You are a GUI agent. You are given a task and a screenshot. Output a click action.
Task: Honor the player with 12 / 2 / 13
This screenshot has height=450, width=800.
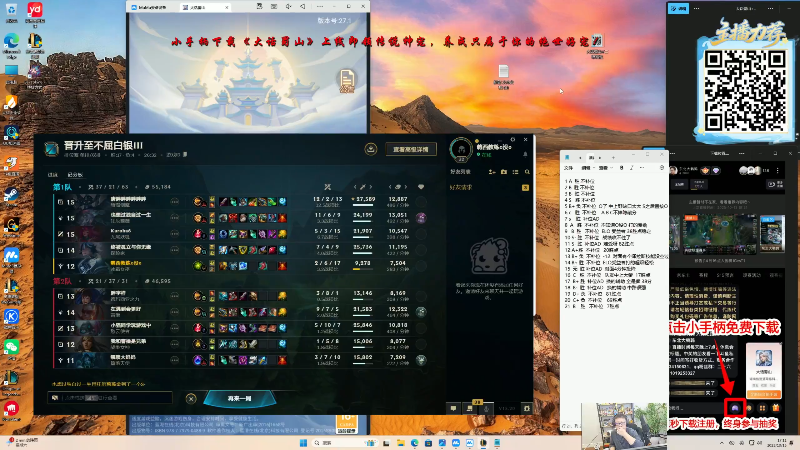tap(421, 202)
